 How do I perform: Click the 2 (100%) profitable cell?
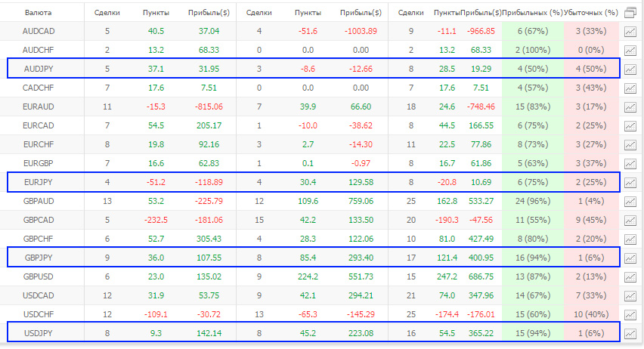click(x=533, y=50)
